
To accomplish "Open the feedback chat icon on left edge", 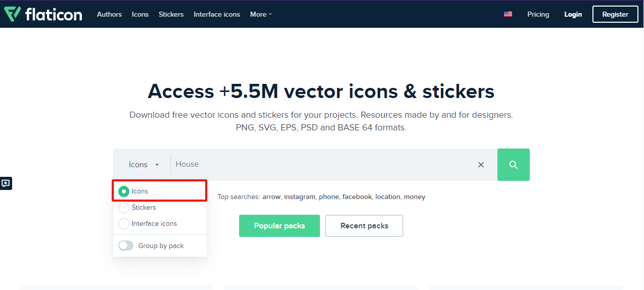I will point(6,183).
